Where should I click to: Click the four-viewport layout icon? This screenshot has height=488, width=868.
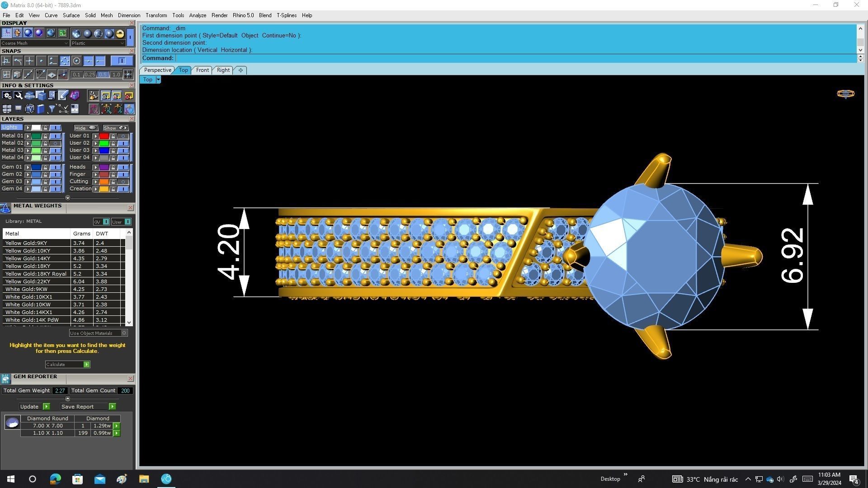(x=7, y=109)
